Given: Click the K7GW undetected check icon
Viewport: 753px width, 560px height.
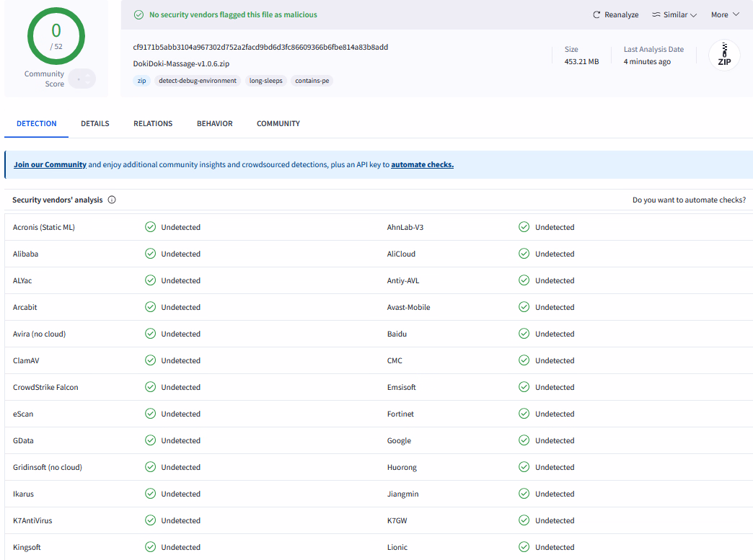Looking at the screenshot, I should [524, 520].
